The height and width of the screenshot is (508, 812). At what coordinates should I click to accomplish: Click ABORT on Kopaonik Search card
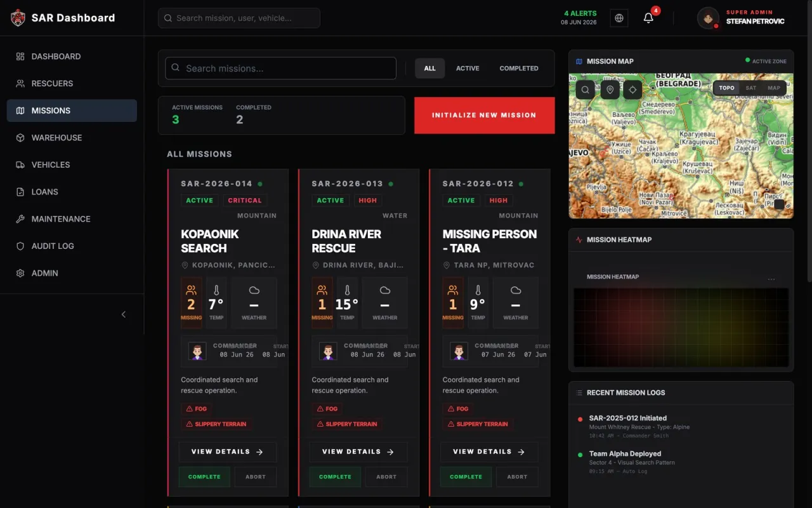(256, 477)
